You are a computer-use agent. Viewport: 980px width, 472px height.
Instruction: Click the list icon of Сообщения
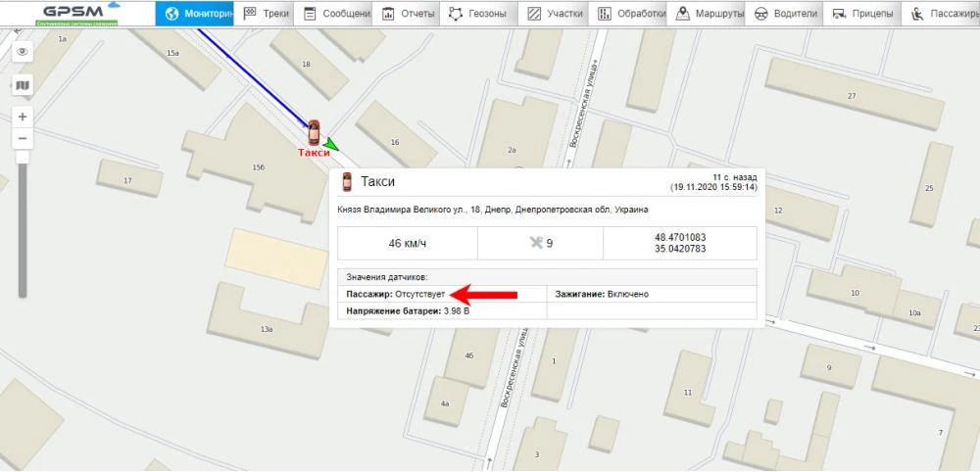click(310, 14)
